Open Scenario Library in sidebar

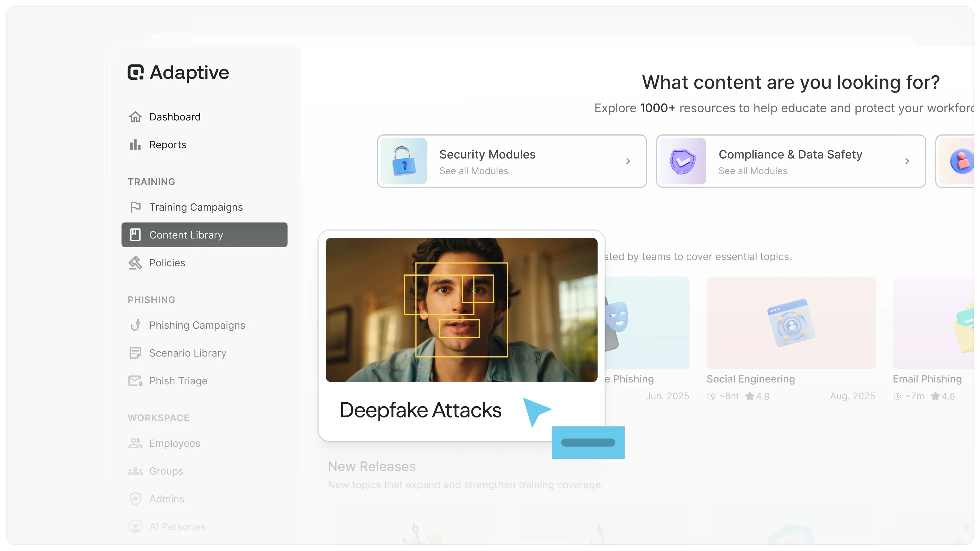pos(188,353)
